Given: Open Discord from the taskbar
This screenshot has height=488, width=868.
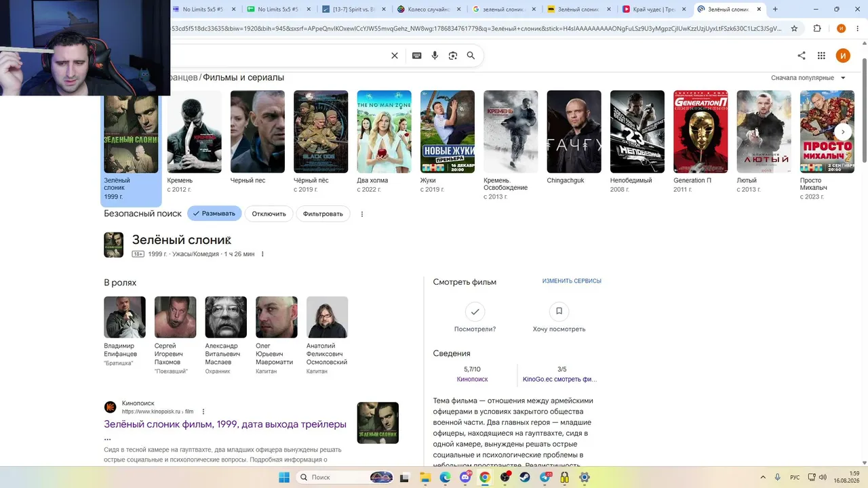Looking at the screenshot, I should (x=465, y=477).
